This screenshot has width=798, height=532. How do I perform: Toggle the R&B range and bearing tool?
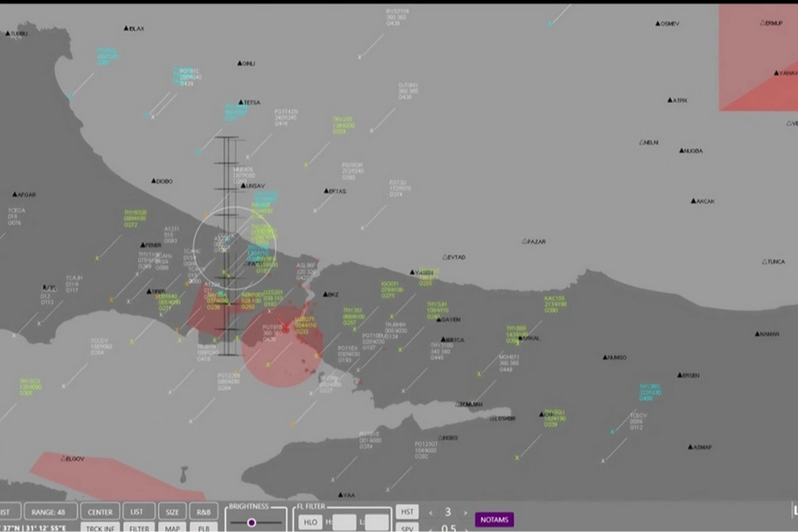[x=204, y=512]
